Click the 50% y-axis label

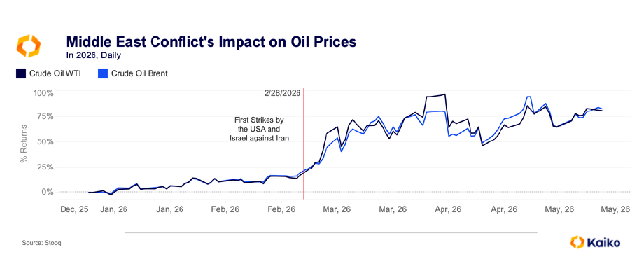tap(45, 141)
